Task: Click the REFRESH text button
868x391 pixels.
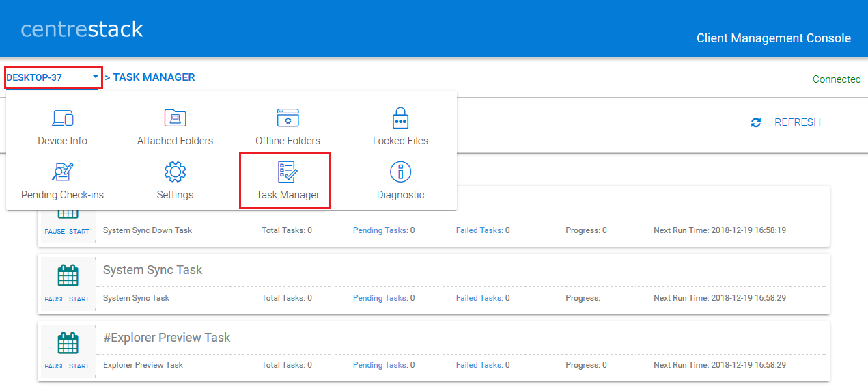Action: [x=798, y=122]
